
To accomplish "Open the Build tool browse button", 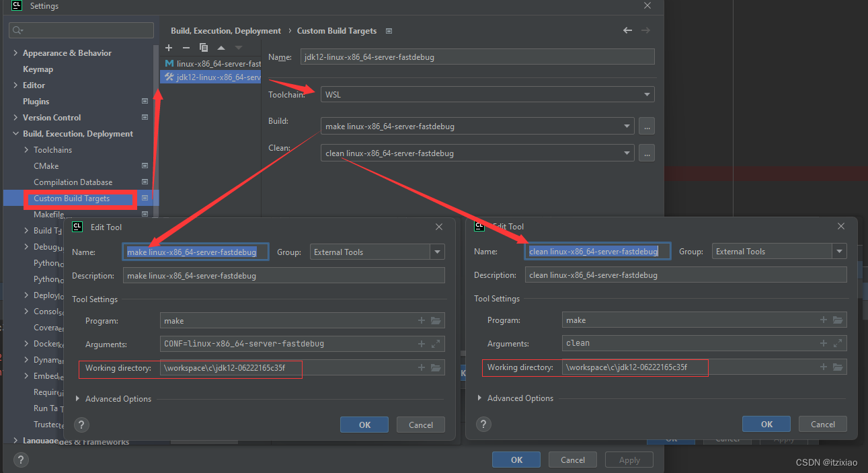I will click(x=647, y=126).
